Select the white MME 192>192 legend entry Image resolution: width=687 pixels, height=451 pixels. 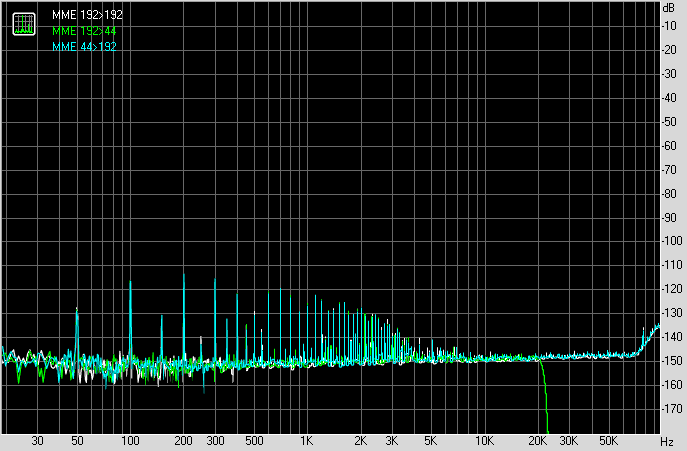click(x=87, y=15)
